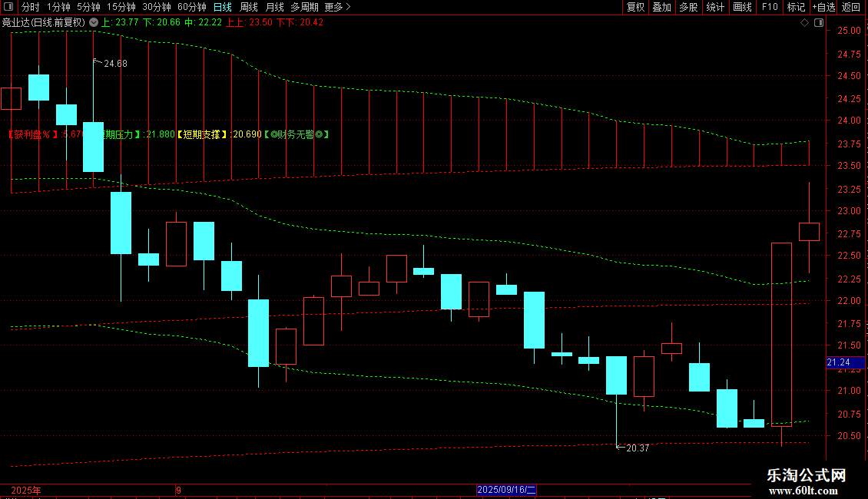Click the 上: 23.77 indicator value

(120, 23)
